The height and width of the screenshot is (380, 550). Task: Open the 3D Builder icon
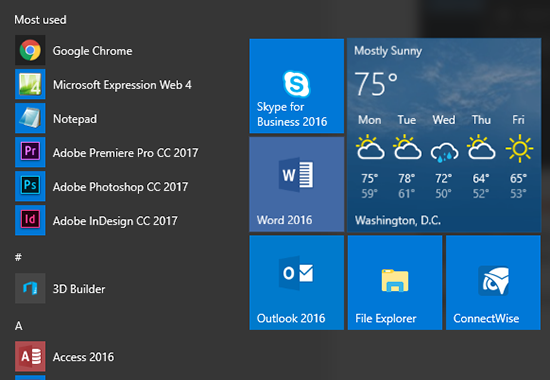pos(30,288)
